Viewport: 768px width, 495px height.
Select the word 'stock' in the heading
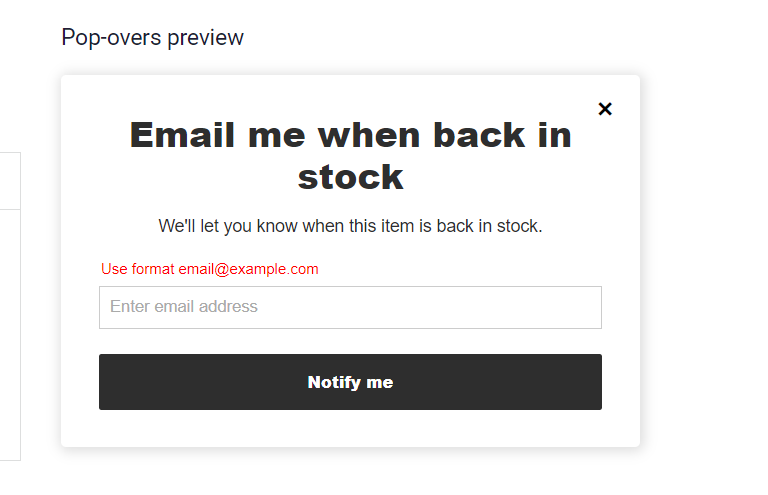350,177
